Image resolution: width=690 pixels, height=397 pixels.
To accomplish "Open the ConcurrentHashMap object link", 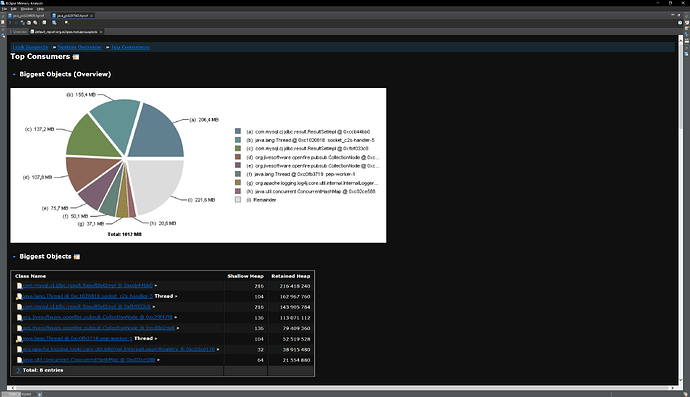I will point(89,360).
